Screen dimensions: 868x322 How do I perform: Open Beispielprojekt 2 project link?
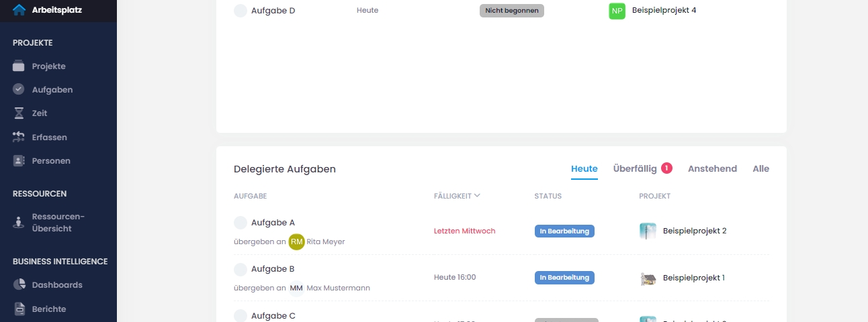694,231
